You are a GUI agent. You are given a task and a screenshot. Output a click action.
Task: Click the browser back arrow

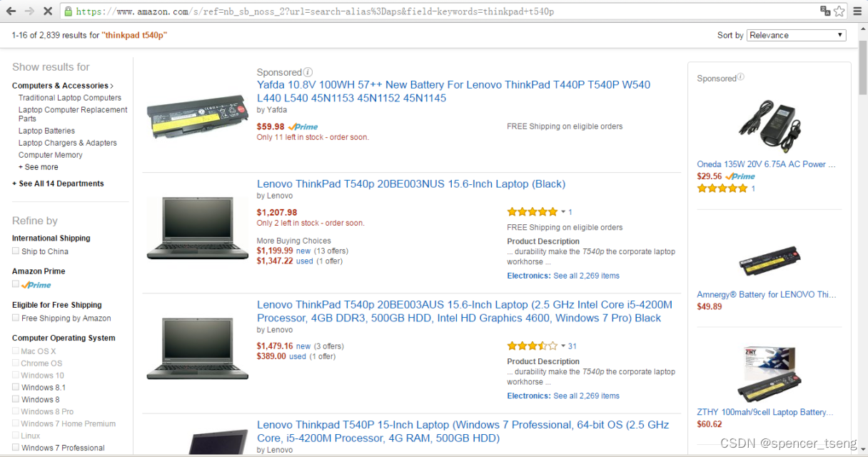pos(11,11)
